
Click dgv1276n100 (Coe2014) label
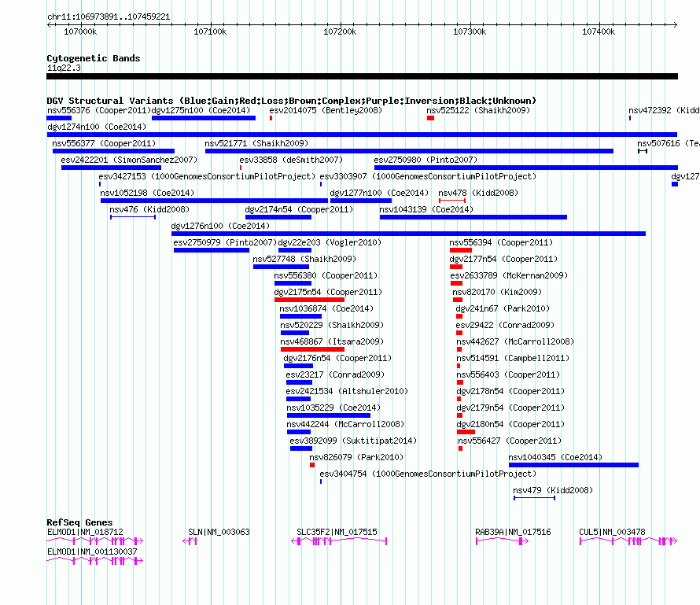click(220, 226)
